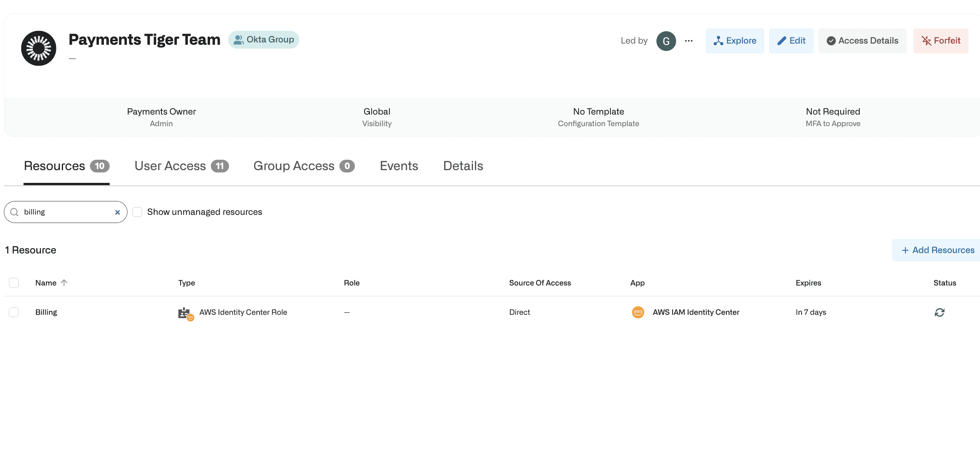Click AWS IAM Identity Center app text
The height and width of the screenshot is (473, 980).
coord(696,312)
